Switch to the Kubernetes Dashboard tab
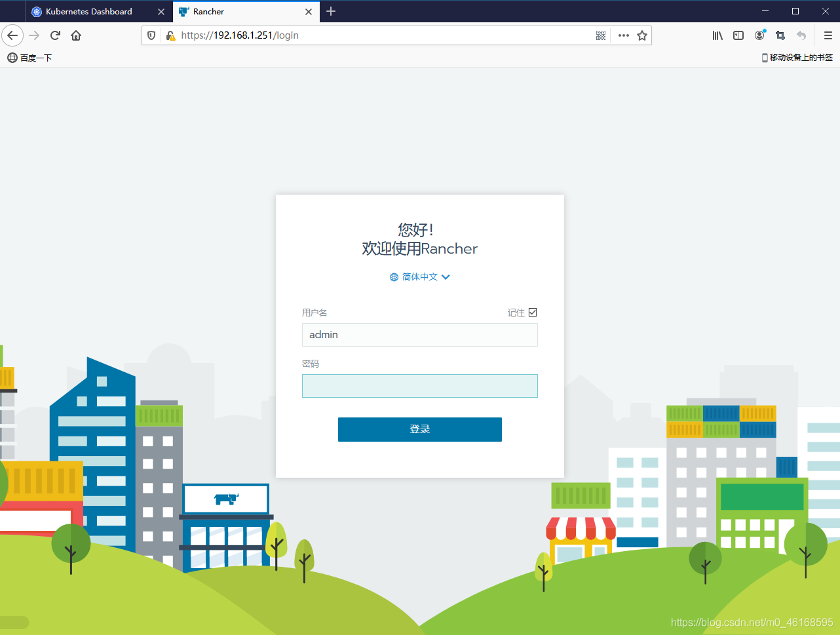Viewport: 840px width, 635px height. (99, 12)
